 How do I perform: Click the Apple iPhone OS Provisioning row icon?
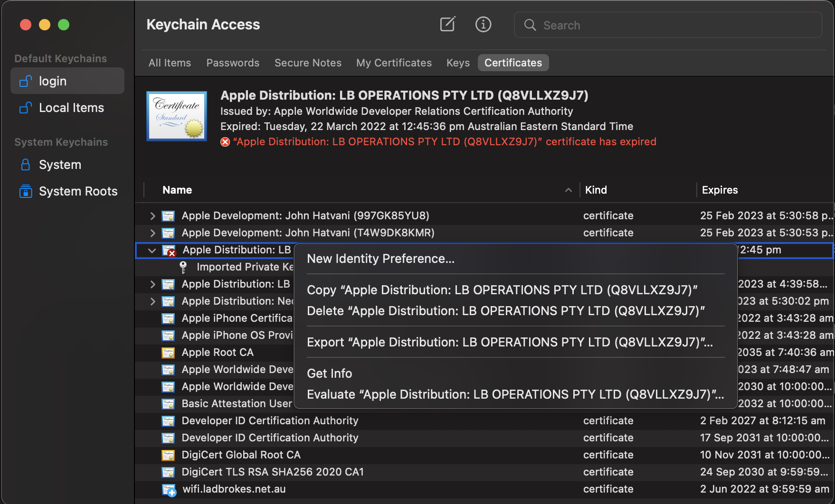168,336
